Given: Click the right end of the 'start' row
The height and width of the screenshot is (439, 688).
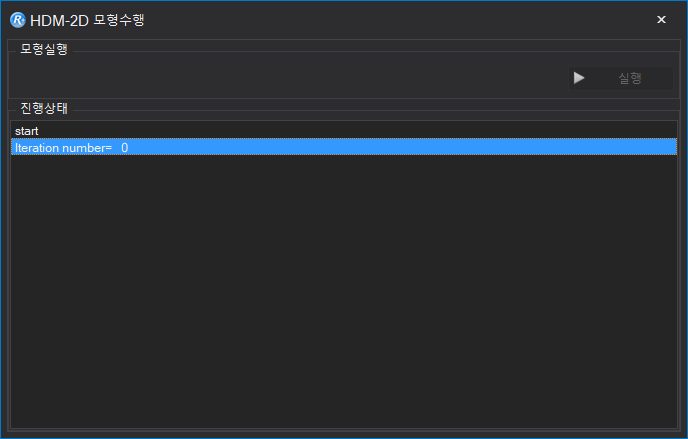Looking at the screenshot, I should point(658,131).
